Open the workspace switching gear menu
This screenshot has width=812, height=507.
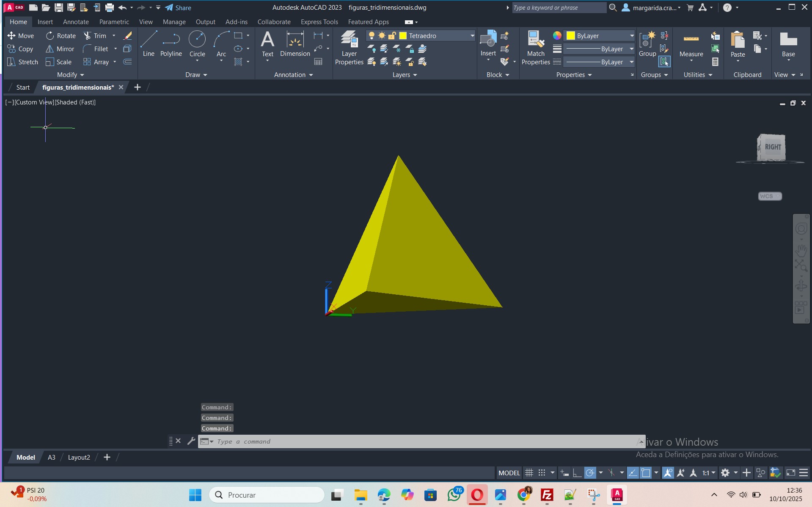point(729,473)
